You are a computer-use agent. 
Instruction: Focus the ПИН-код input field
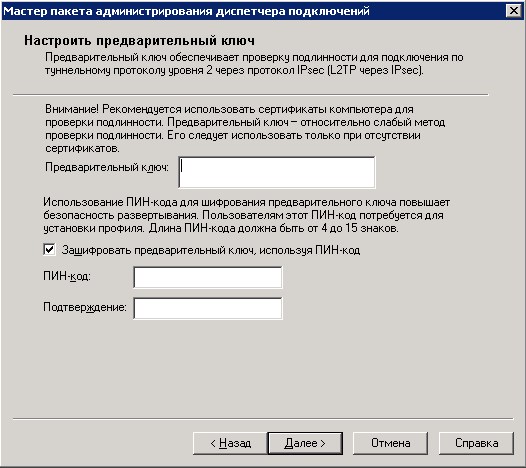point(208,277)
